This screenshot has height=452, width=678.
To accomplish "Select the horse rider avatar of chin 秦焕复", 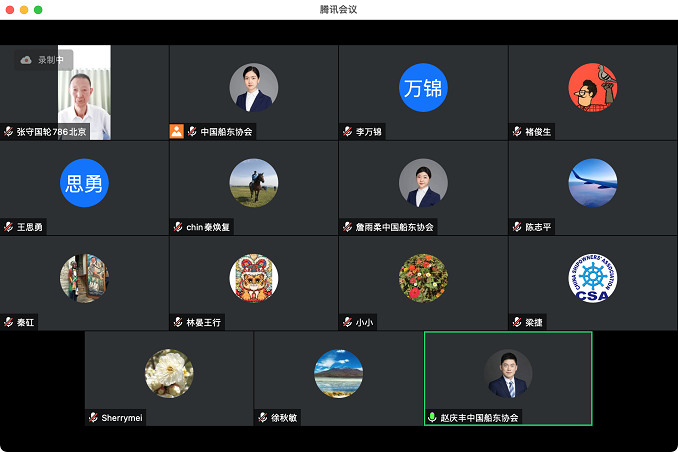I will [x=254, y=183].
